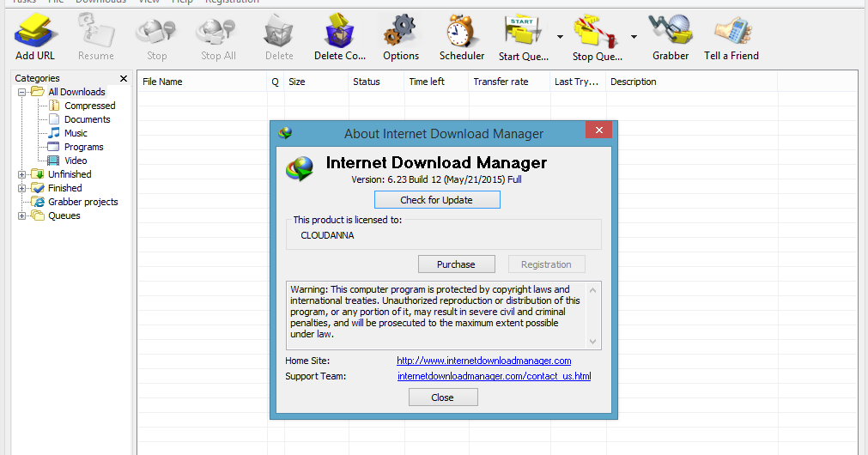Expand the Queues tree node
The image size is (868, 455).
(21, 215)
